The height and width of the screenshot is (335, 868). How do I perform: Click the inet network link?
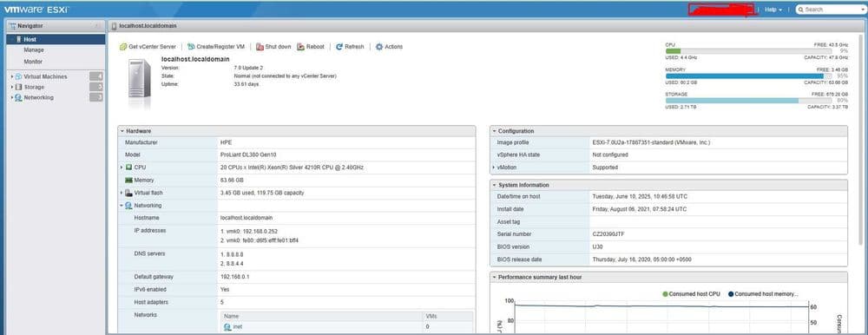click(x=238, y=327)
